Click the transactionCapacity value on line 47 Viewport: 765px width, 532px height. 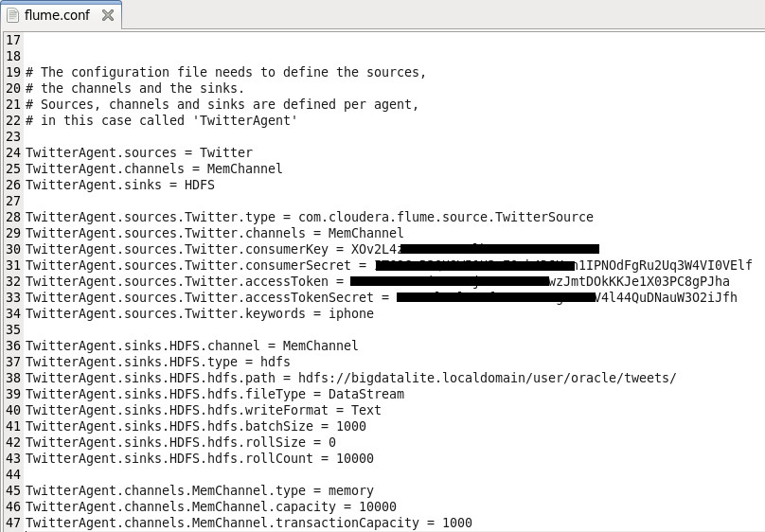coord(457,523)
